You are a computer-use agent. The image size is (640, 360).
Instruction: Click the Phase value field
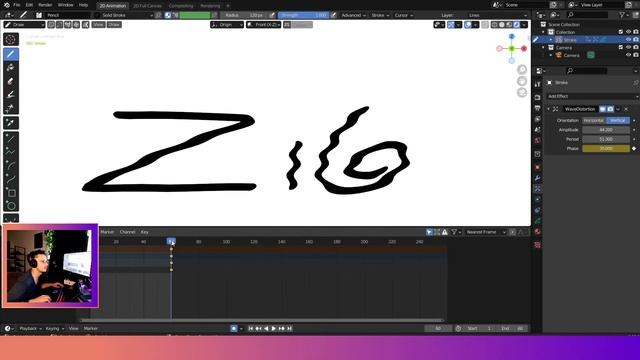(606, 149)
